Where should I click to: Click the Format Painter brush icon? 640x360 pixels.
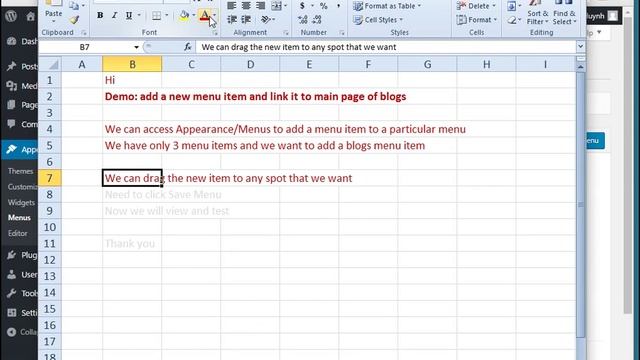[x=74, y=20]
